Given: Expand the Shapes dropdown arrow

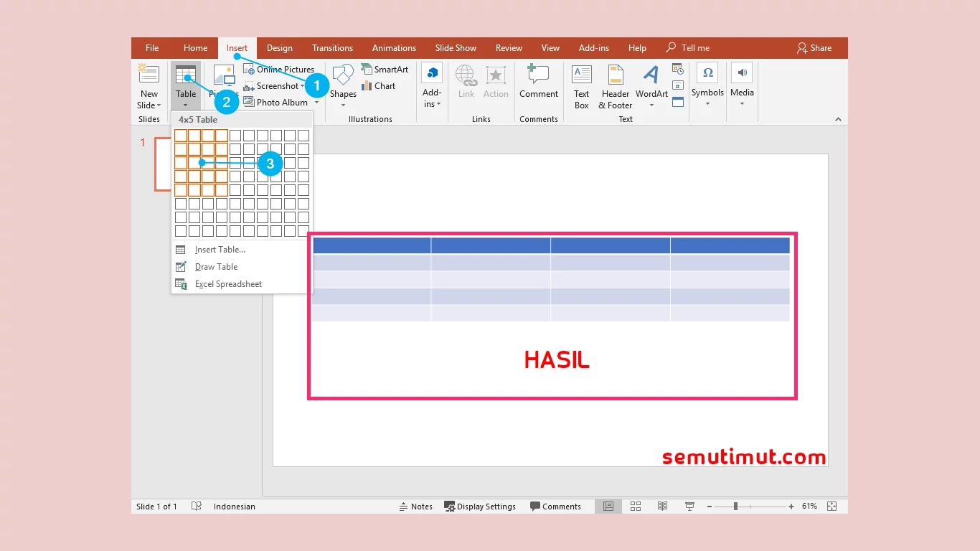Looking at the screenshot, I should (x=343, y=105).
